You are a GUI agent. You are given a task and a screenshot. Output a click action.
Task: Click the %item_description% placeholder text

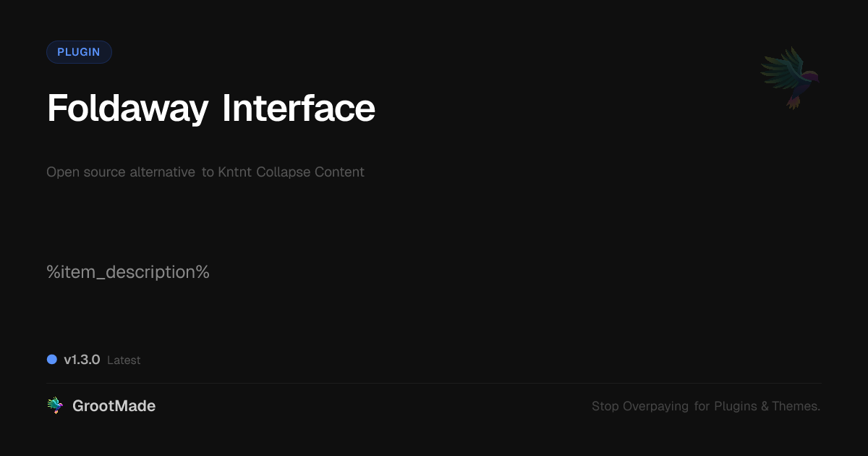point(128,272)
